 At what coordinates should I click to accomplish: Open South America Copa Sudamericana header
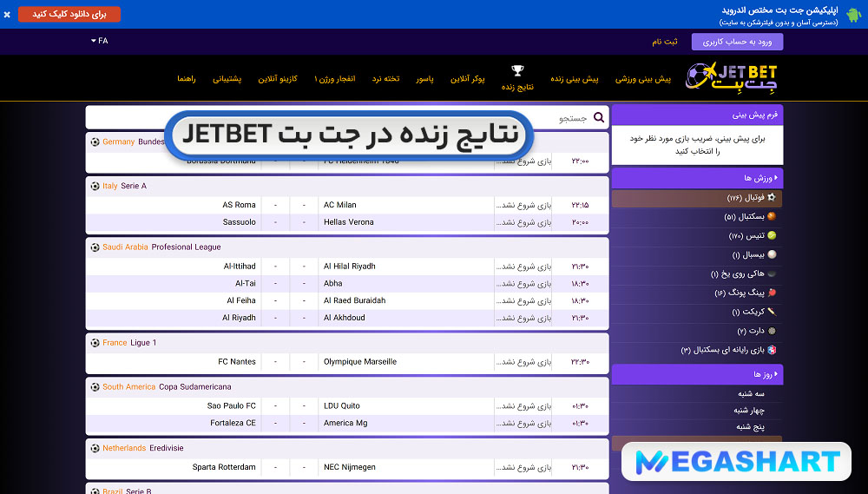coord(347,387)
